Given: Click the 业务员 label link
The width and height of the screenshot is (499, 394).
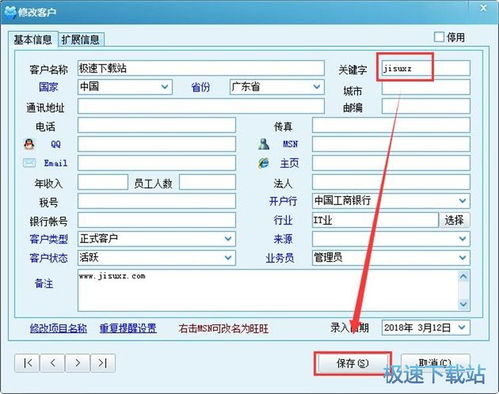Looking at the screenshot, I should point(280,258).
